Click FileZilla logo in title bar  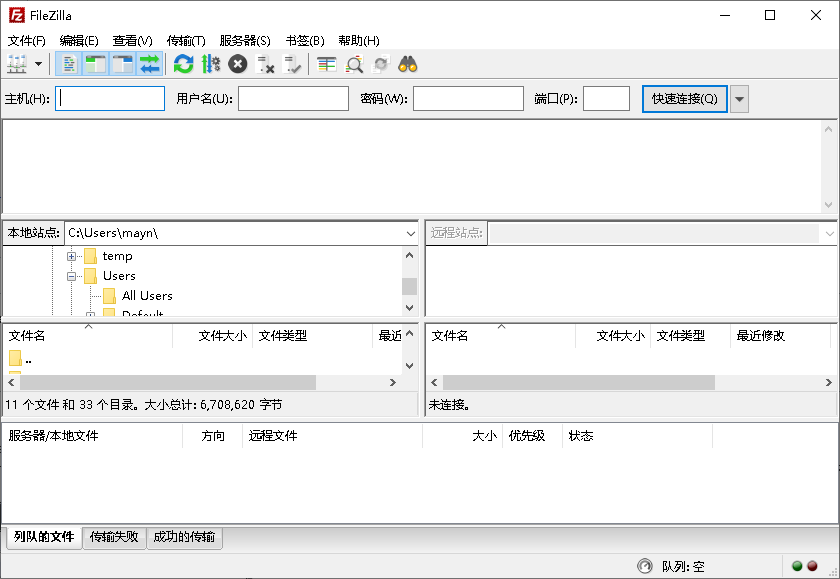[x=16, y=15]
